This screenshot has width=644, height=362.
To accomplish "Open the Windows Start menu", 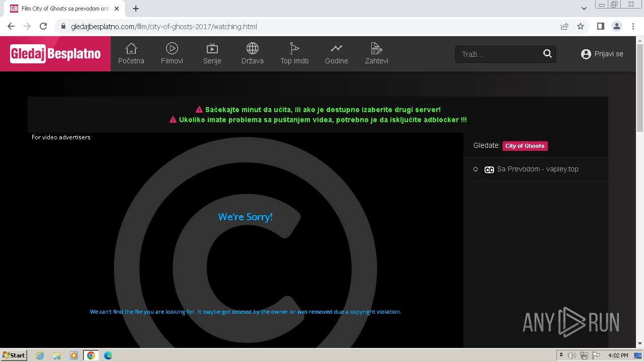I will click(14, 355).
